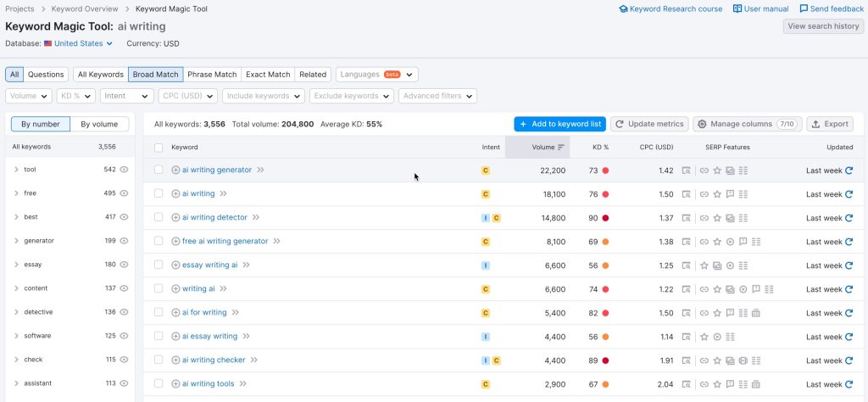This screenshot has width=868, height=402.
Task: Expand the generator keyword group
Action: (16, 241)
